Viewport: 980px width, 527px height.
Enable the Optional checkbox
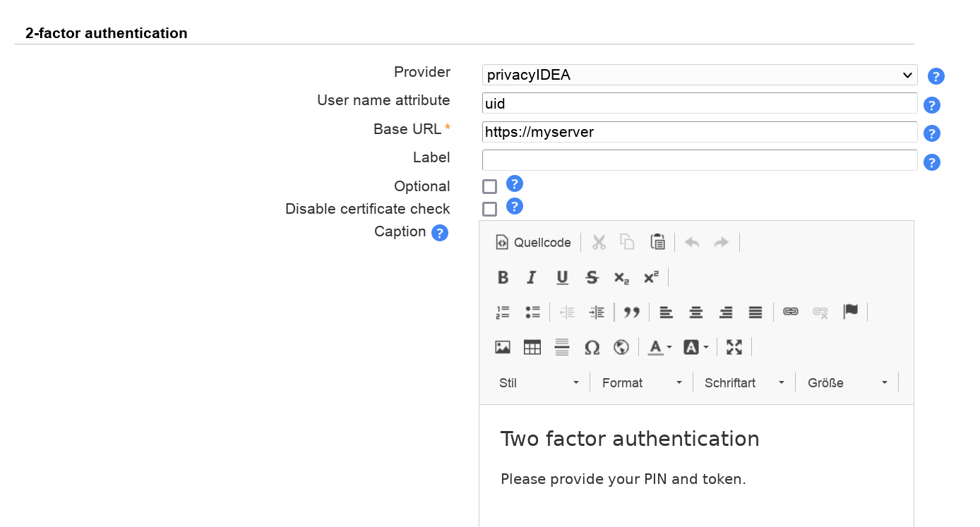[489, 187]
